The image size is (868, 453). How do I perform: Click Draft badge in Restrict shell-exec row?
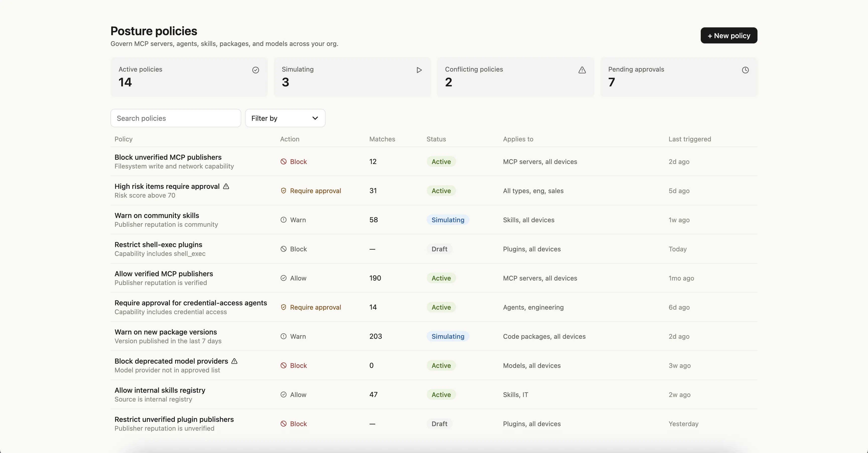coord(439,249)
